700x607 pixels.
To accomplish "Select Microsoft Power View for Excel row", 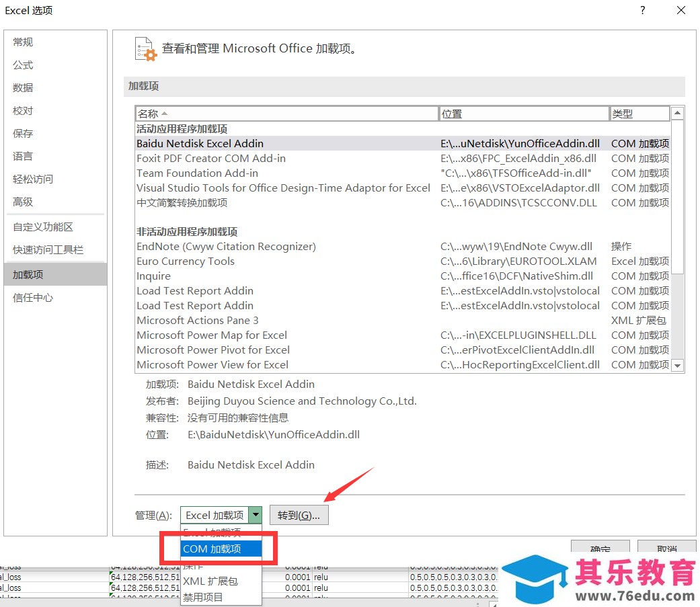I will click(x=403, y=364).
